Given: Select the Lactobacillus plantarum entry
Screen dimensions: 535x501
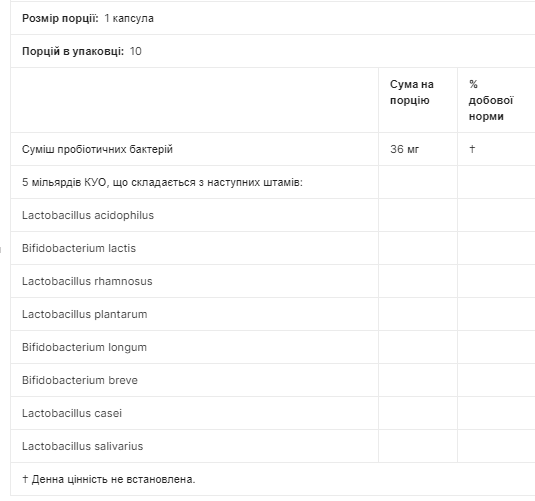Looking at the screenshot, I should 85,314.
